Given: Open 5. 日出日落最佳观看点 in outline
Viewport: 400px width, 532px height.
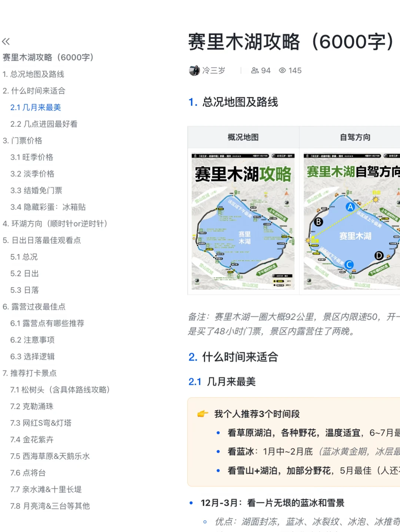Looking at the screenshot, I should click(41, 240).
